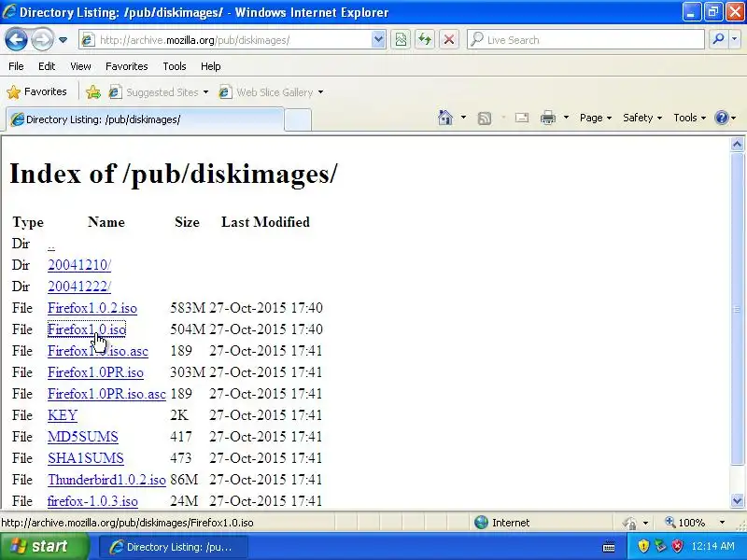Click the Safely Remove Hardware tray icon
747x560 pixels.
point(660,546)
